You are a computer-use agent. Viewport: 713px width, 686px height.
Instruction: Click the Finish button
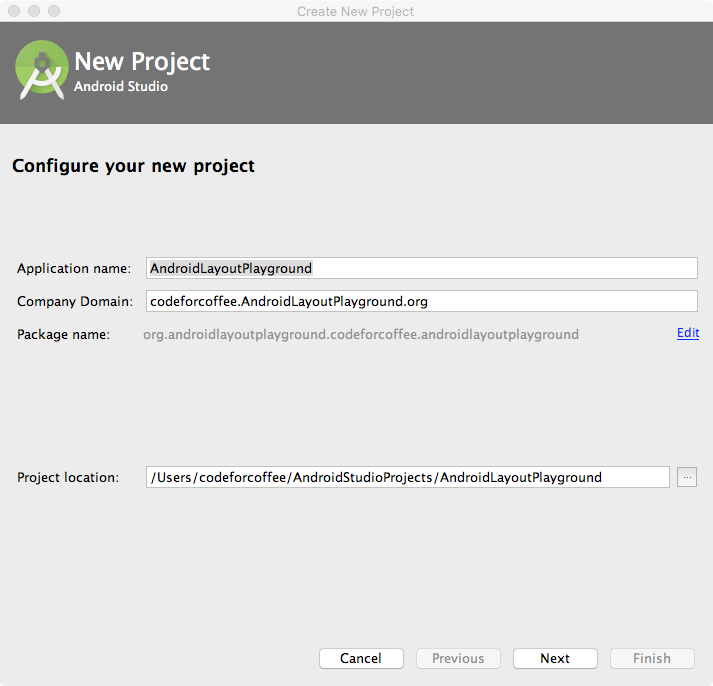[652, 658]
